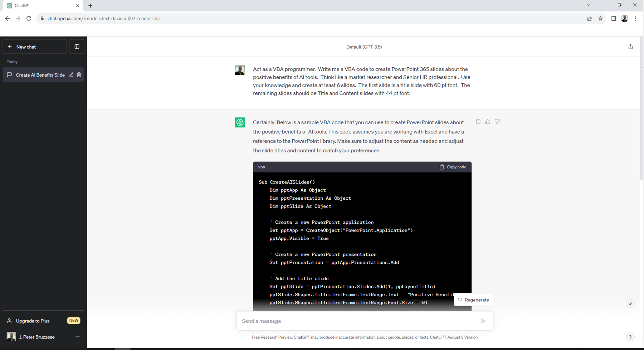Minimize the browser window

(604, 5)
